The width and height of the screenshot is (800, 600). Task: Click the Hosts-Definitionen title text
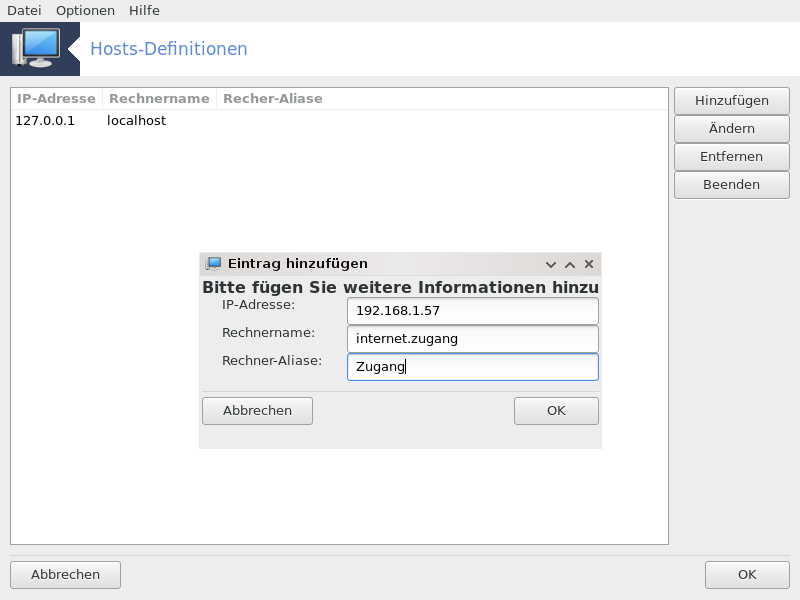tap(169, 49)
